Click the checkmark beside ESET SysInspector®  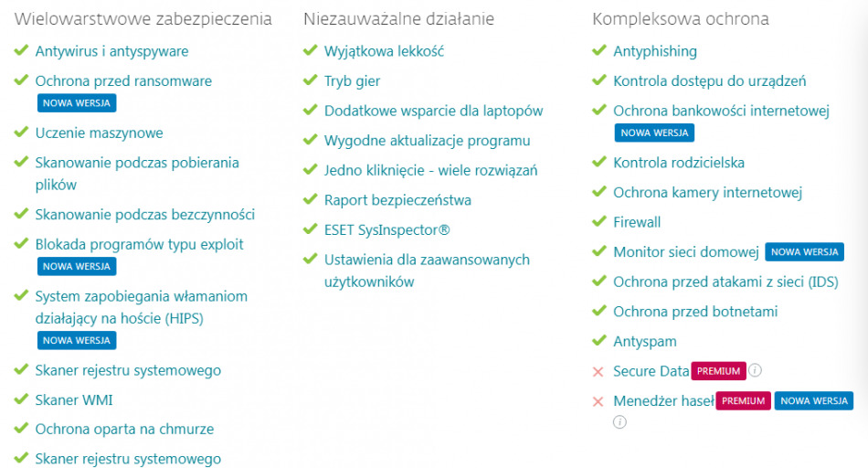pos(310,229)
